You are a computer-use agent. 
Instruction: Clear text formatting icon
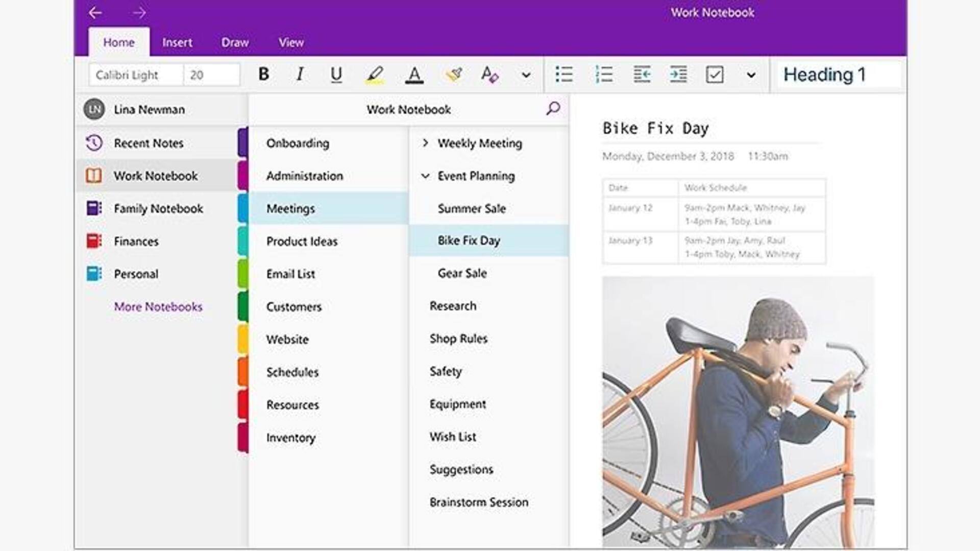point(489,75)
